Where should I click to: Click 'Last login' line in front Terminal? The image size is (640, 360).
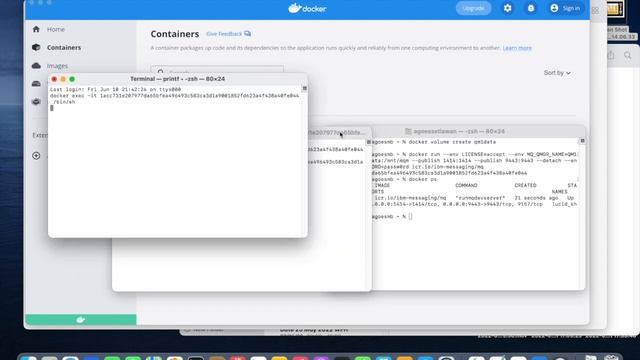pyautogui.click(x=116, y=89)
